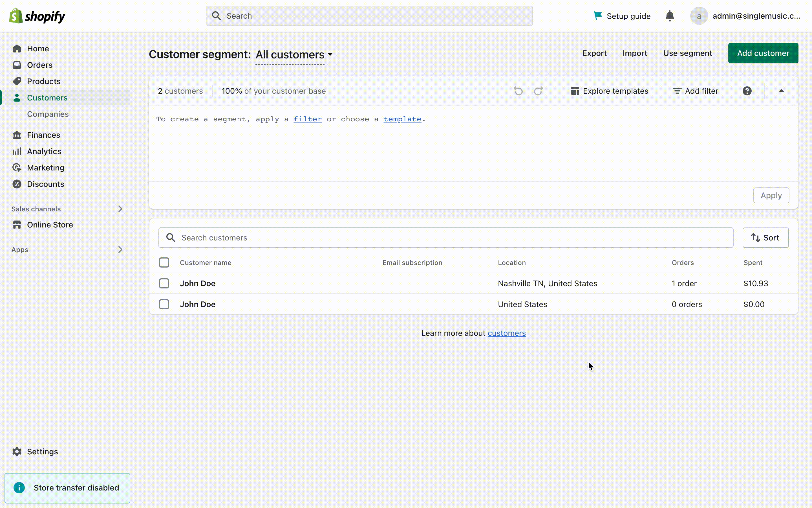Screen dimensions: 812x508
Task: Click the filter link in editor text
Action: (307, 119)
